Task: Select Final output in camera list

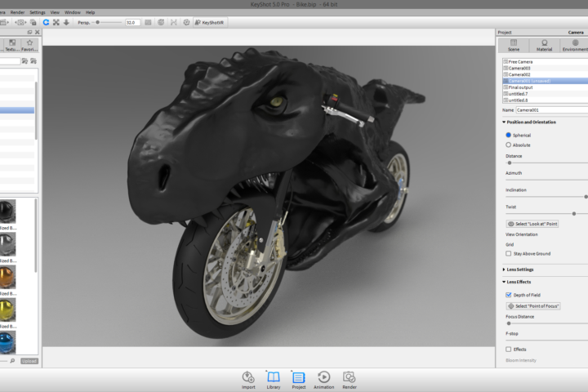Action: pos(546,87)
